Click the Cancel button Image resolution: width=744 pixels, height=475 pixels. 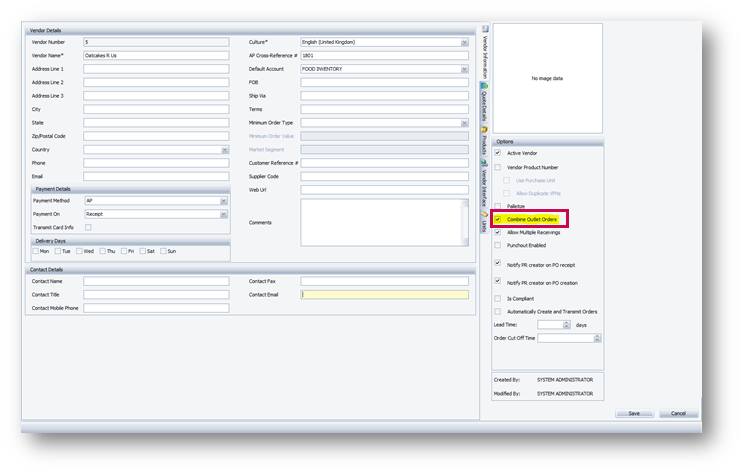coord(678,413)
